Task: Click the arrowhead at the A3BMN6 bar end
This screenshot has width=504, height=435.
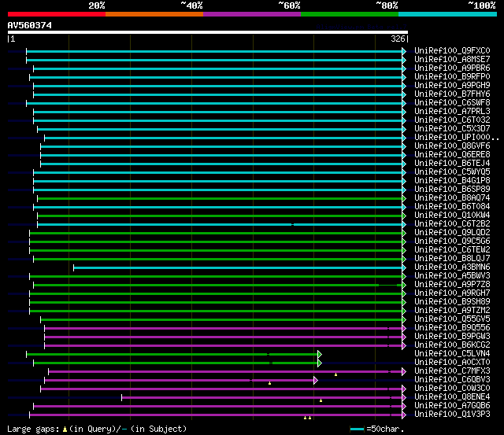Action: coord(405,267)
